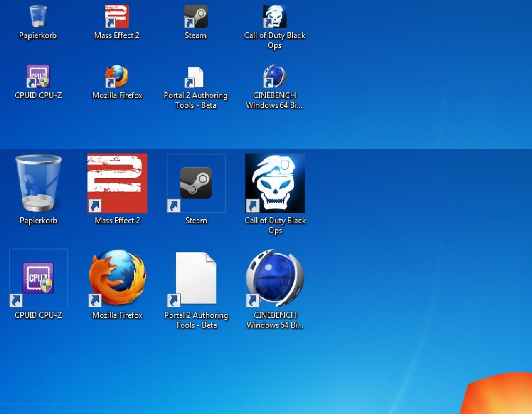Select the large Steam shortcut icon
The width and height of the screenshot is (532, 414).
click(x=196, y=183)
